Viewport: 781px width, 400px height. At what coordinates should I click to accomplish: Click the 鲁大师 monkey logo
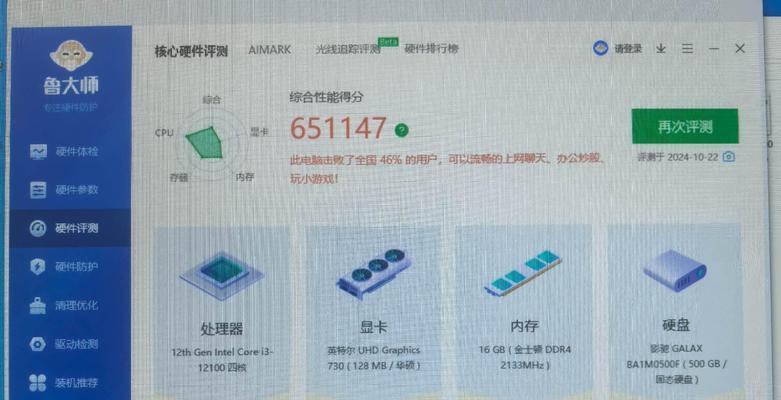point(71,55)
